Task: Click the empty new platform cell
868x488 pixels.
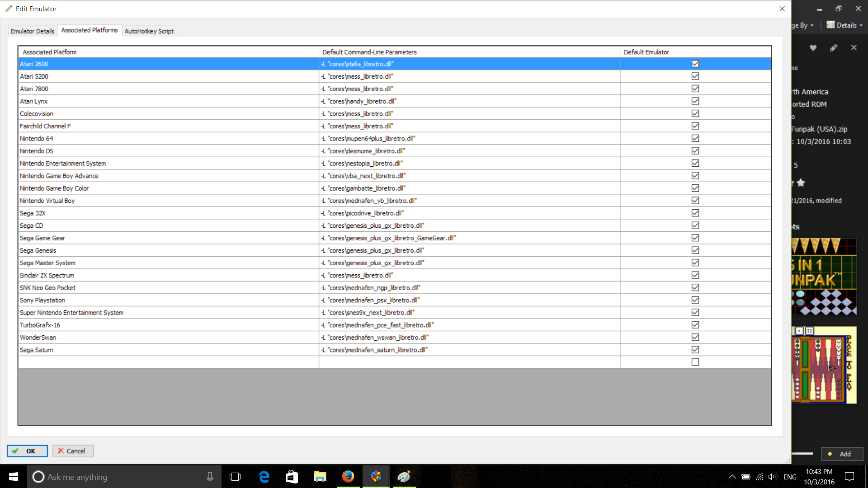Action: click(x=169, y=362)
